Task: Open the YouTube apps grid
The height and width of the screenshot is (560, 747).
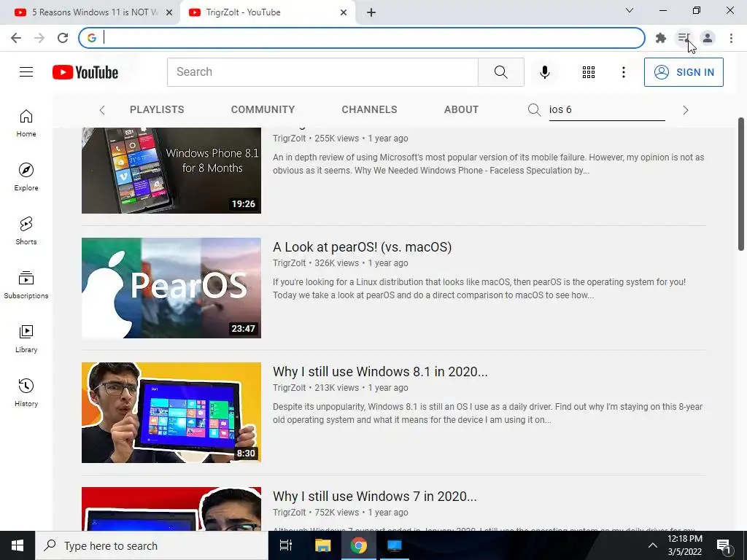Action: 589,72
